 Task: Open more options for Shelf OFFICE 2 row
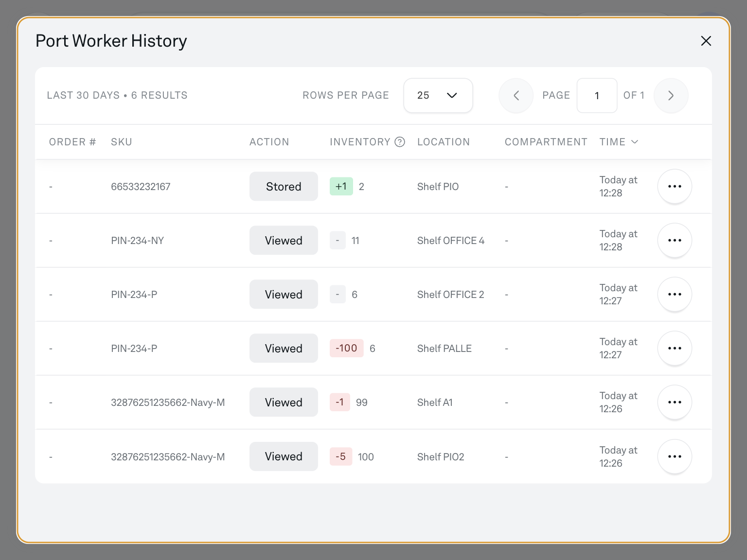[x=675, y=294]
